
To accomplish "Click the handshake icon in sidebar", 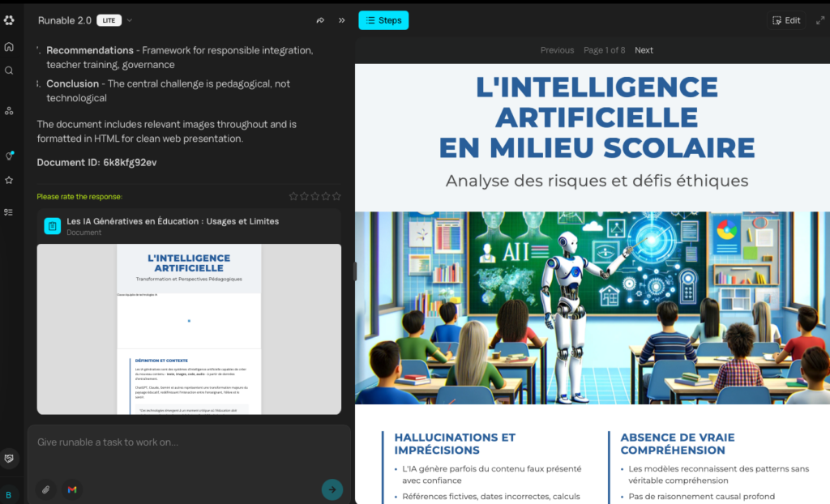I will click(x=9, y=459).
